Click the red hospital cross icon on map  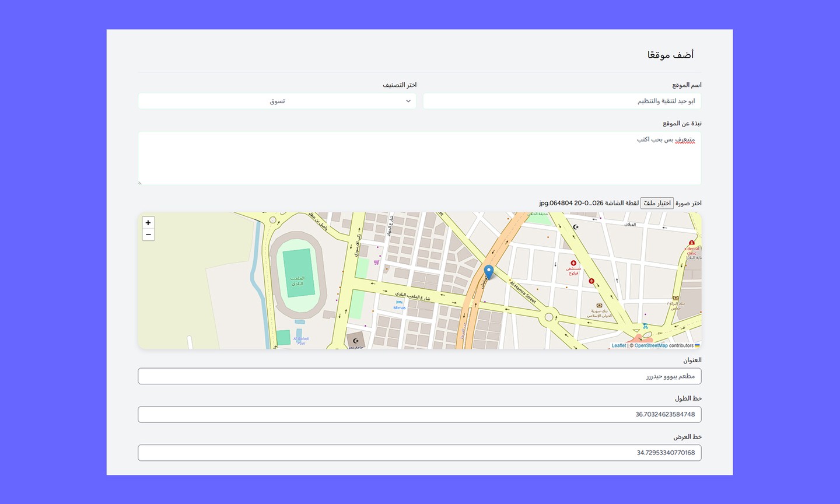tap(573, 263)
